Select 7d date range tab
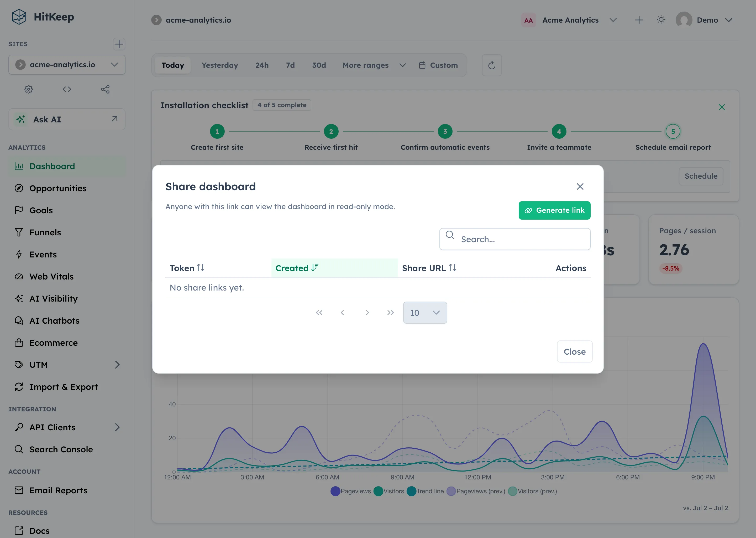The width and height of the screenshot is (756, 538). pos(290,65)
